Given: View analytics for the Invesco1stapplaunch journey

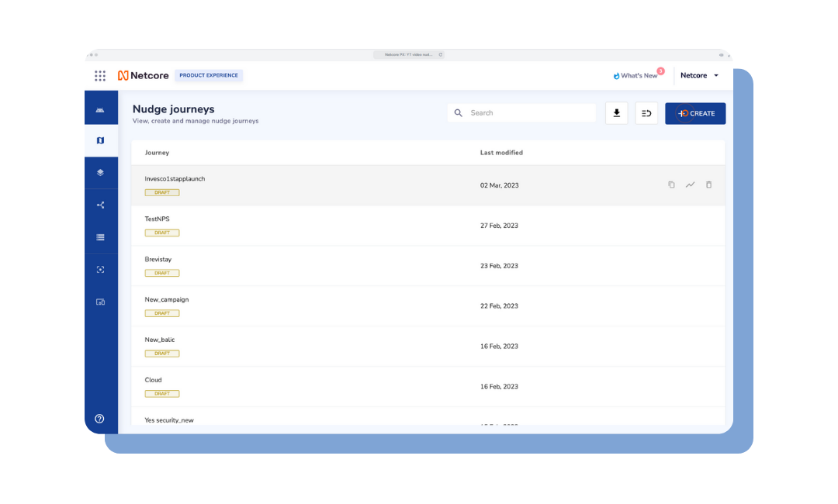Looking at the screenshot, I should [x=690, y=185].
